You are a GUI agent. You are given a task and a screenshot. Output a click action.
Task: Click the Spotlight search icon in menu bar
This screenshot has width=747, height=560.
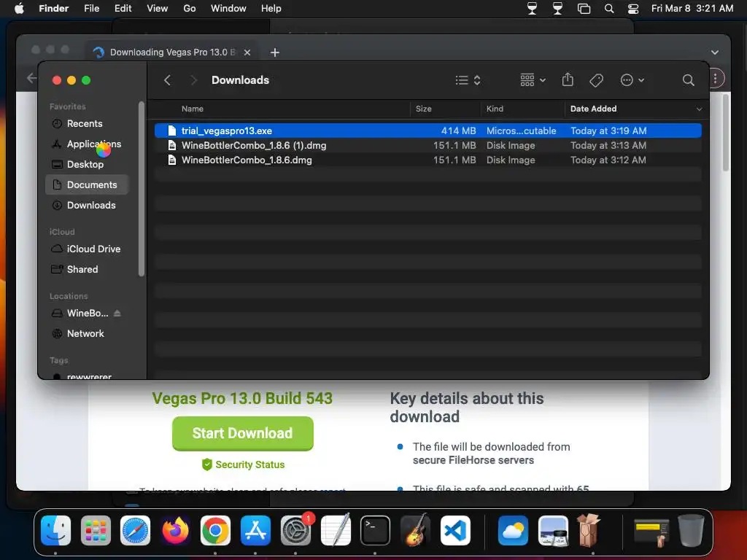tap(609, 8)
